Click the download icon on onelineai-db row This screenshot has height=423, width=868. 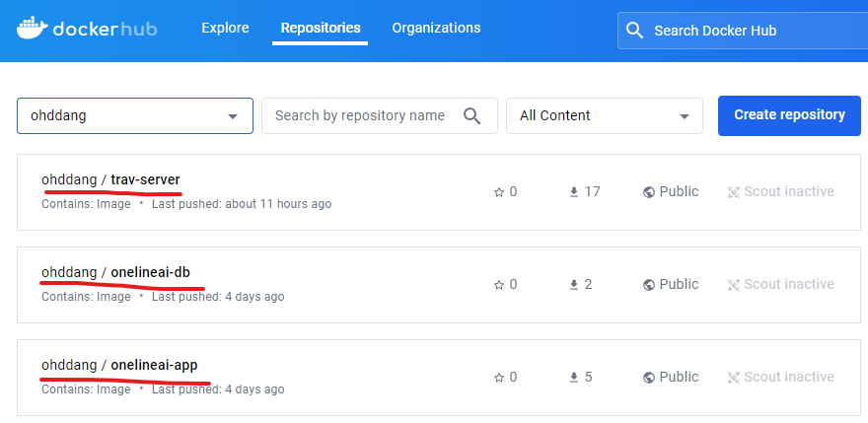click(573, 285)
